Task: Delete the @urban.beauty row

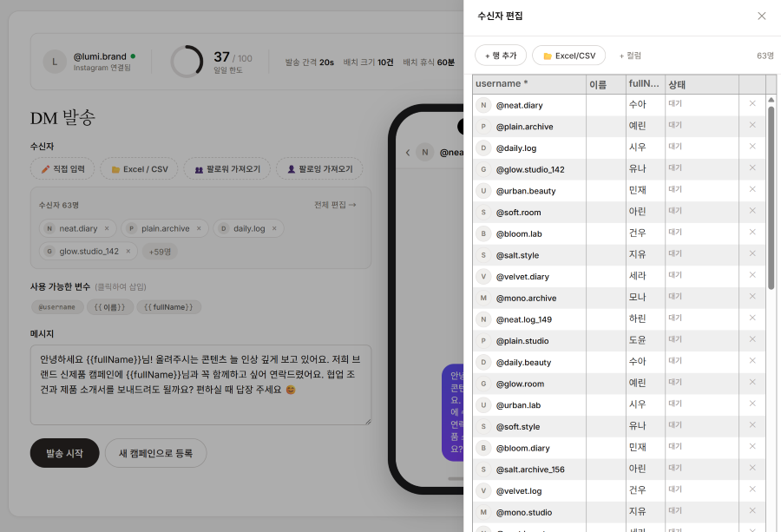Action: pos(752,189)
